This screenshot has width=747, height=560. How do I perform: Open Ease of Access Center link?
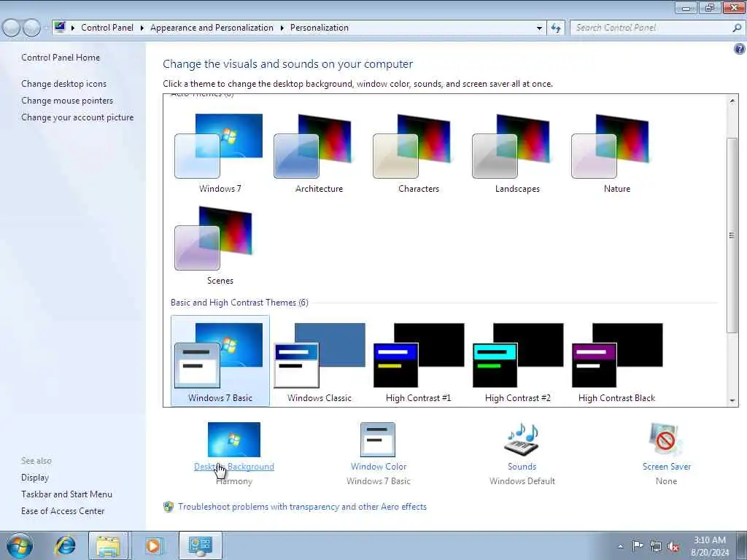point(63,511)
